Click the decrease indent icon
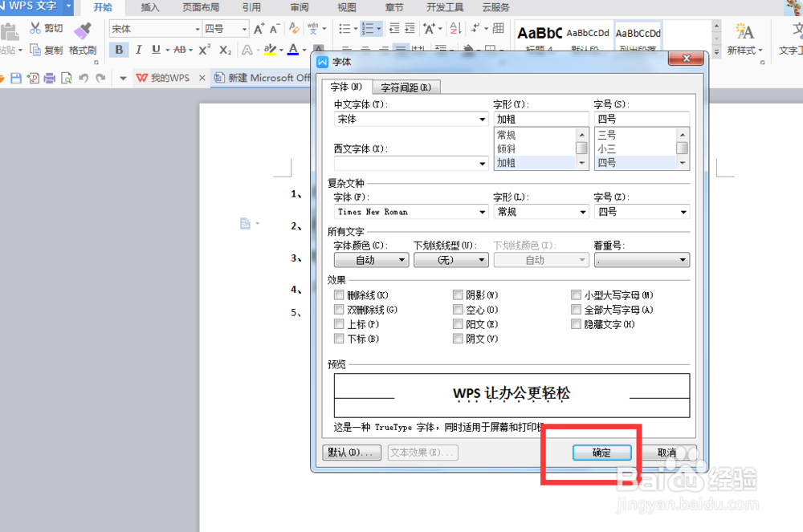The image size is (803, 532). pyautogui.click(x=394, y=29)
